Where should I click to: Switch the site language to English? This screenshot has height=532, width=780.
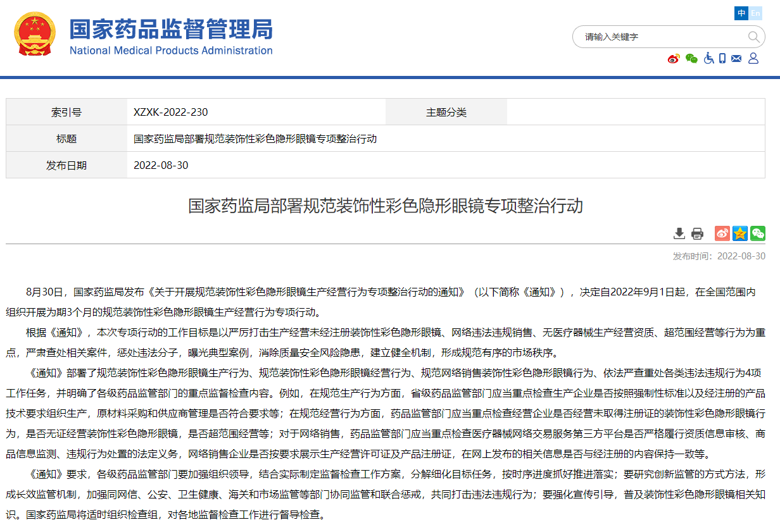point(756,13)
